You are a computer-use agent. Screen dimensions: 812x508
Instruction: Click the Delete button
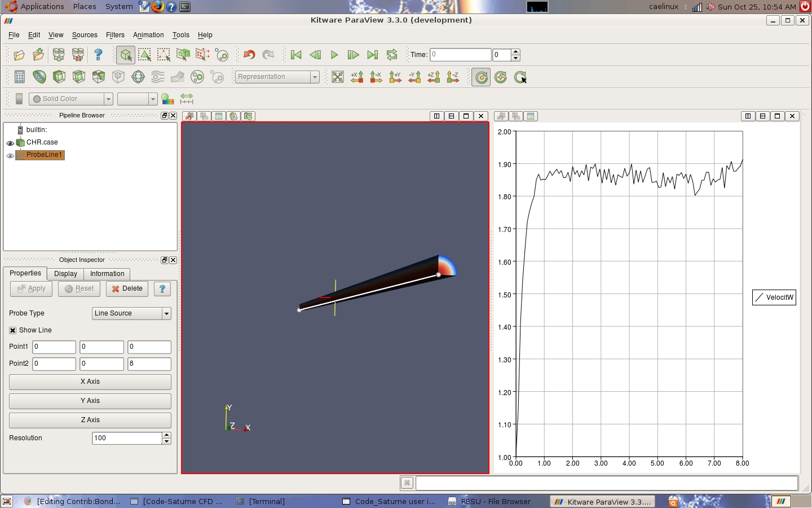click(127, 289)
